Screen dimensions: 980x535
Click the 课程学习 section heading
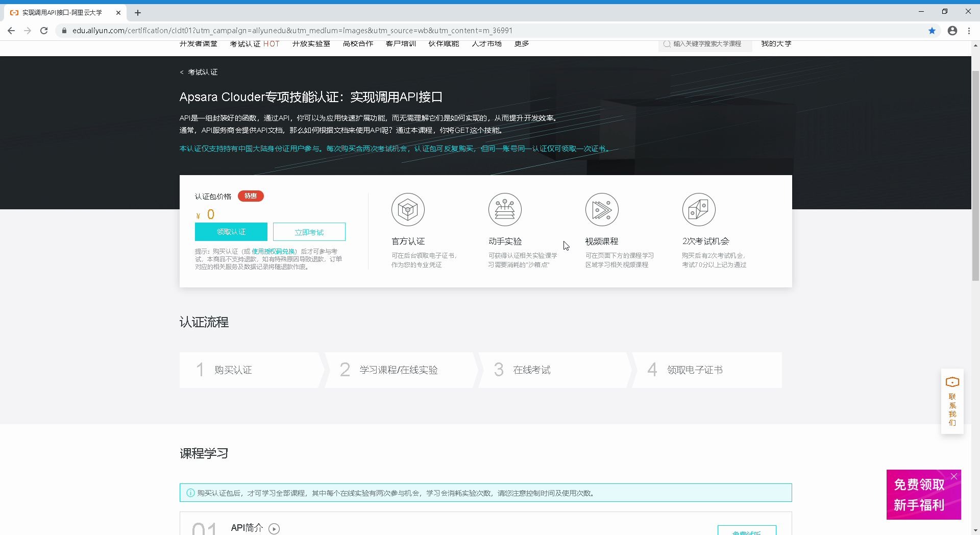[204, 453]
